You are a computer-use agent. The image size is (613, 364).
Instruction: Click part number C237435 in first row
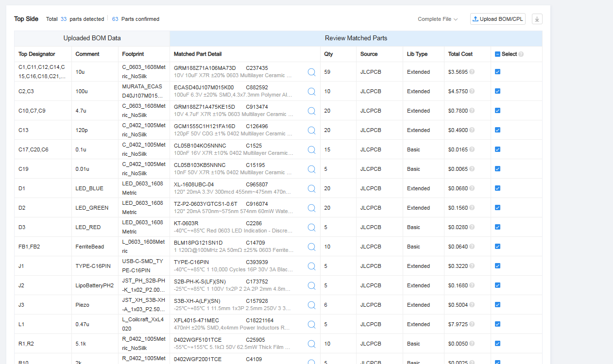coord(256,68)
